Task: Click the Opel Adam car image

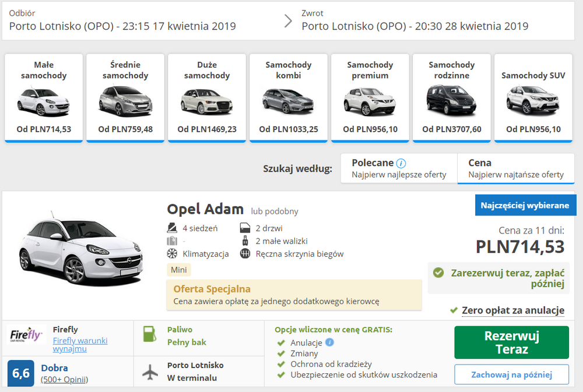Action: pos(80,249)
